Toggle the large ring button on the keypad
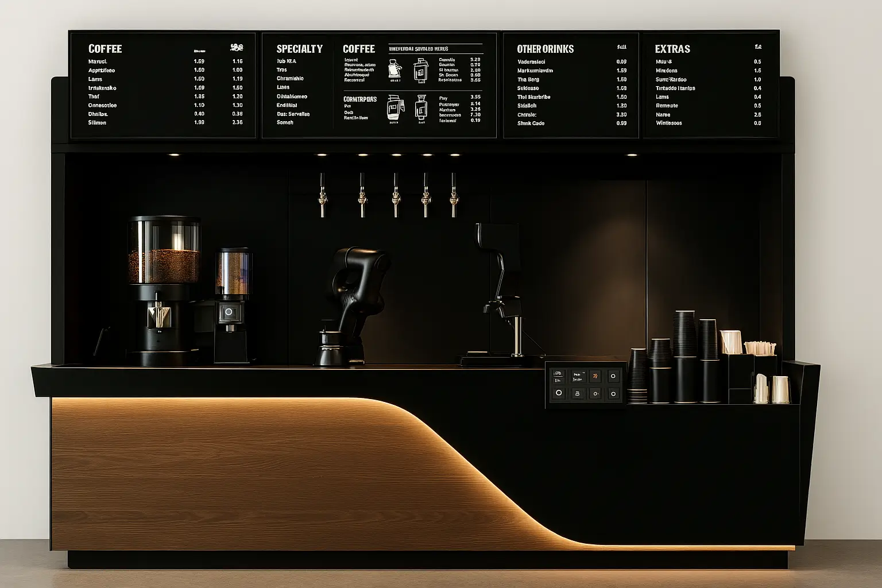Viewport: 882px width, 588px height. click(x=559, y=393)
